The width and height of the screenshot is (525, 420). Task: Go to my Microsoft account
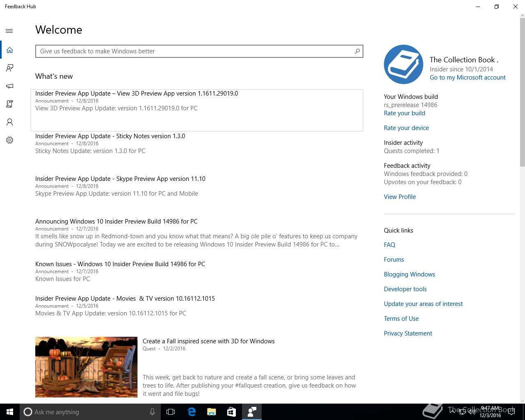[x=468, y=78]
